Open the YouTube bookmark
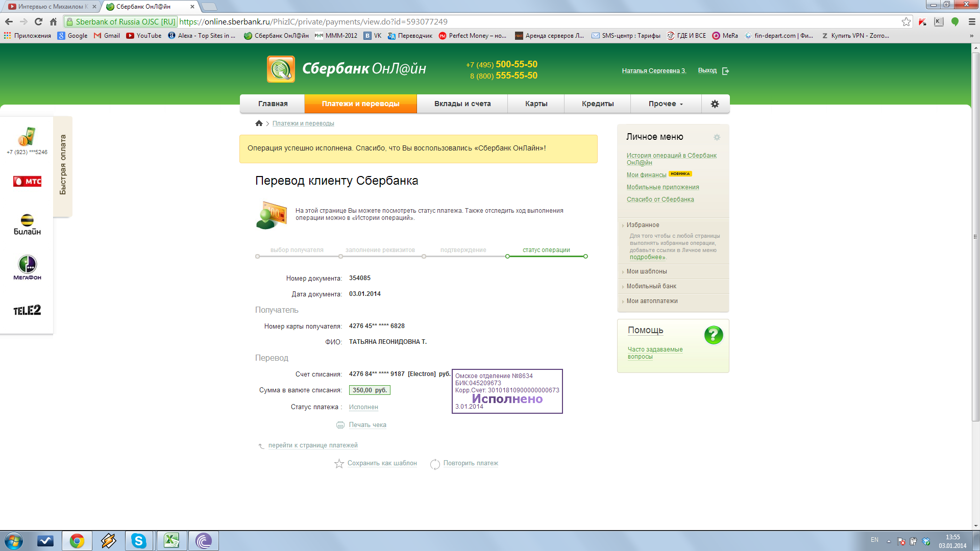980x551 pixels. point(144,36)
